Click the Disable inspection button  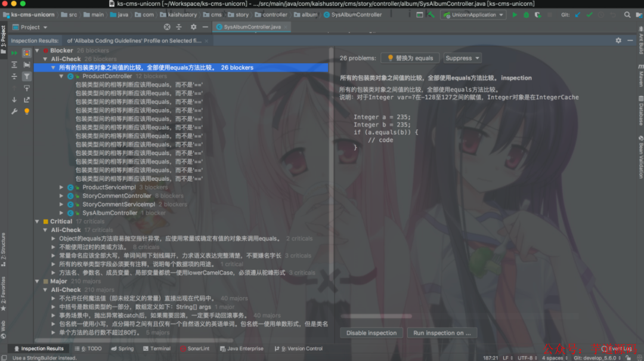coord(371,333)
